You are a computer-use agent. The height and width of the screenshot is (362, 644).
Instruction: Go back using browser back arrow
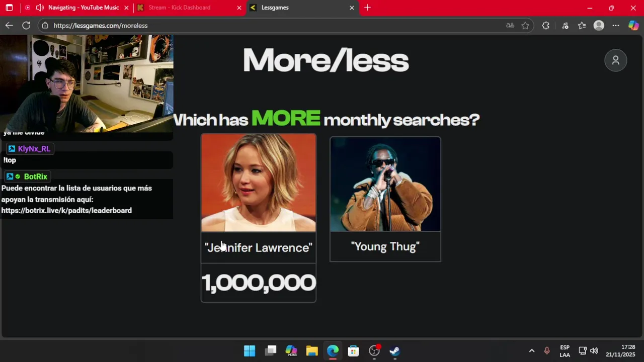click(9, 25)
